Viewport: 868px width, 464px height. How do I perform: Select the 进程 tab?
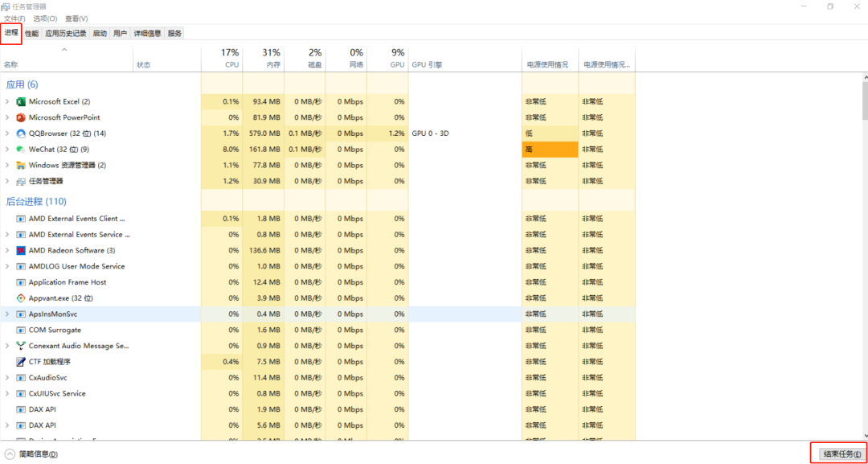pyautogui.click(x=11, y=33)
